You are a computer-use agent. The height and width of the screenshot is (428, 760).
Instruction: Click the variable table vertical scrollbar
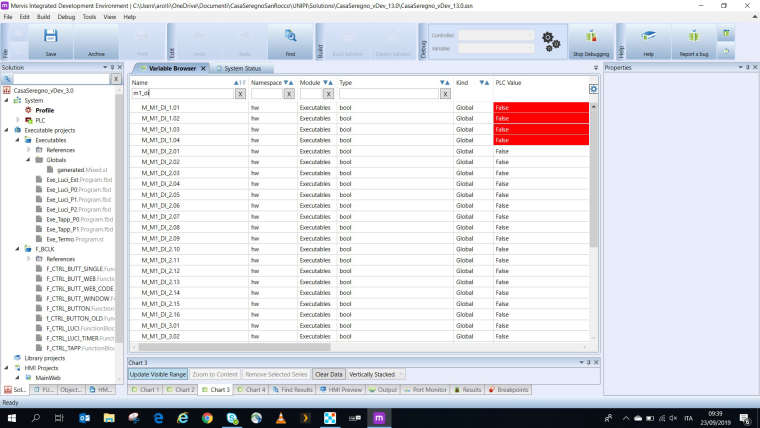pyautogui.click(x=593, y=176)
